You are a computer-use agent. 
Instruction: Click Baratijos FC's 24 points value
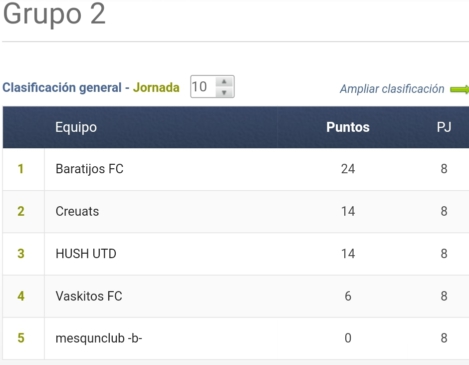348,169
